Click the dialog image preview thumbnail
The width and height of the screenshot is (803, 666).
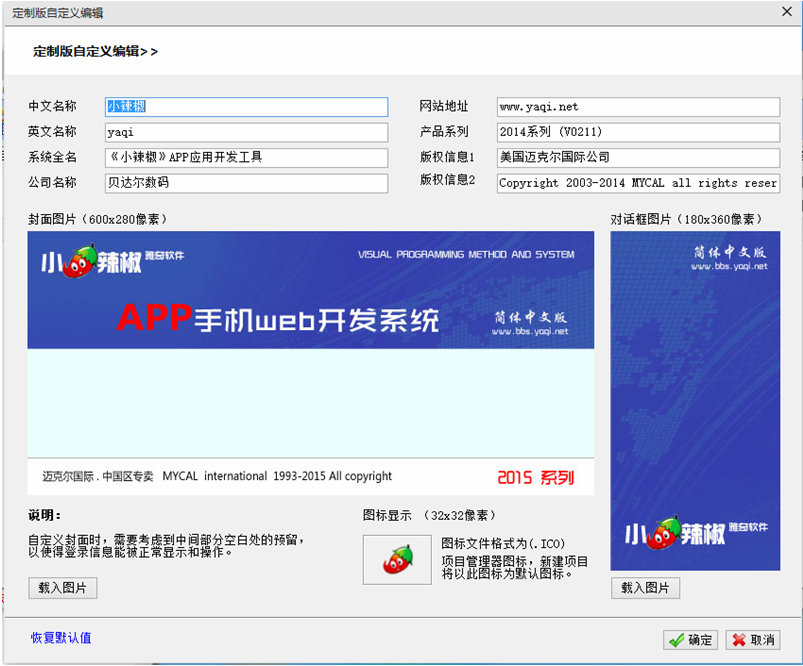coord(695,401)
